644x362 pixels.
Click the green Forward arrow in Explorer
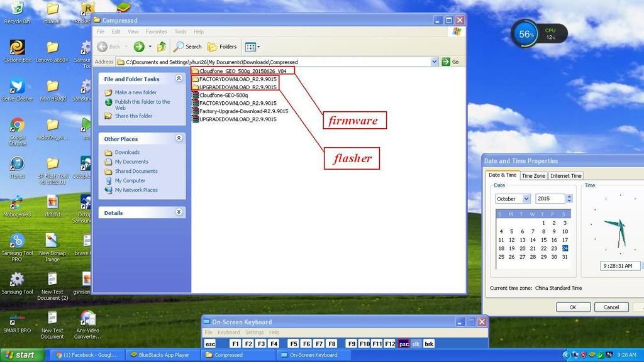tap(138, 47)
